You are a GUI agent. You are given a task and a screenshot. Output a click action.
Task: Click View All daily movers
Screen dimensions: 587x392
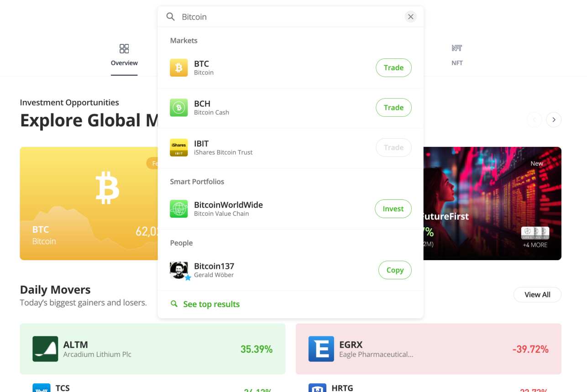click(x=537, y=295)
